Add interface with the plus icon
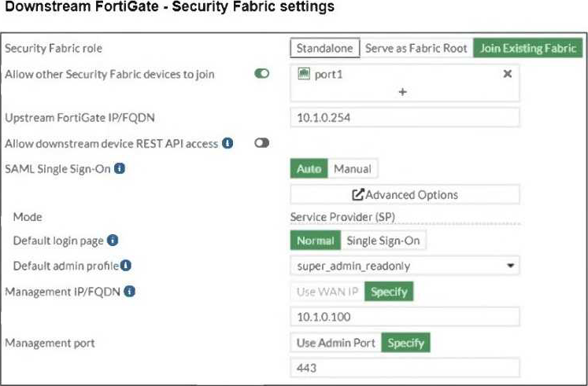The height and width of the screenshot is (386, 588). (x=402, y=91)
